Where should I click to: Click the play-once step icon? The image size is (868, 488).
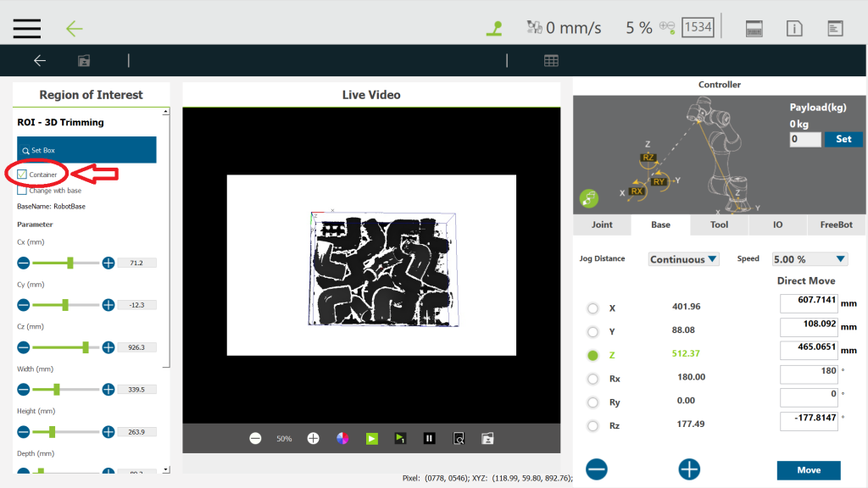400,438
